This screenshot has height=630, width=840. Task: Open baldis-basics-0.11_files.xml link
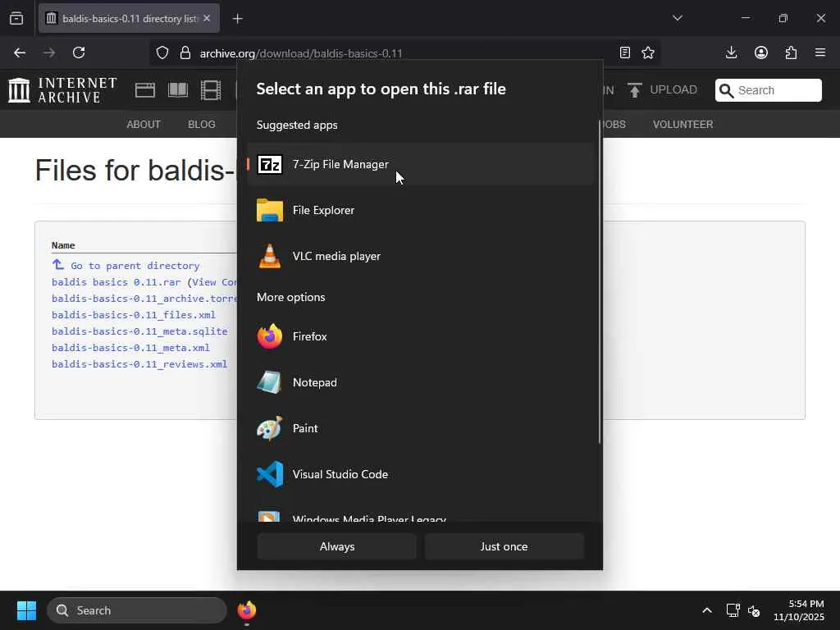coord(134,315)
